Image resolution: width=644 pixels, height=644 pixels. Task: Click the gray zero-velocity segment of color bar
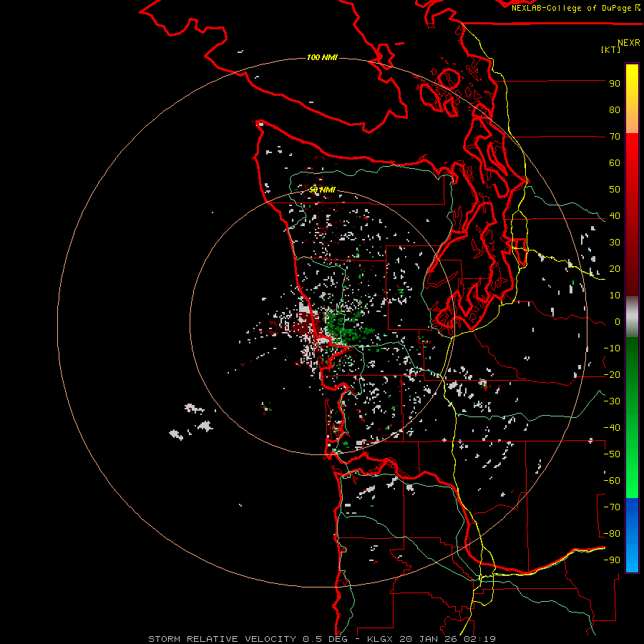(x=632, y=317)
